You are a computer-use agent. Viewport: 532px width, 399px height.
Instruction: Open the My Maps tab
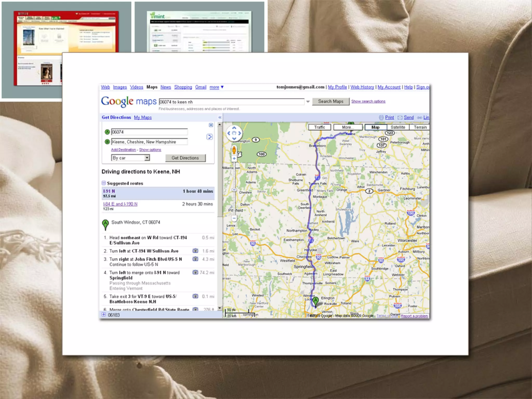coord(143,118)
